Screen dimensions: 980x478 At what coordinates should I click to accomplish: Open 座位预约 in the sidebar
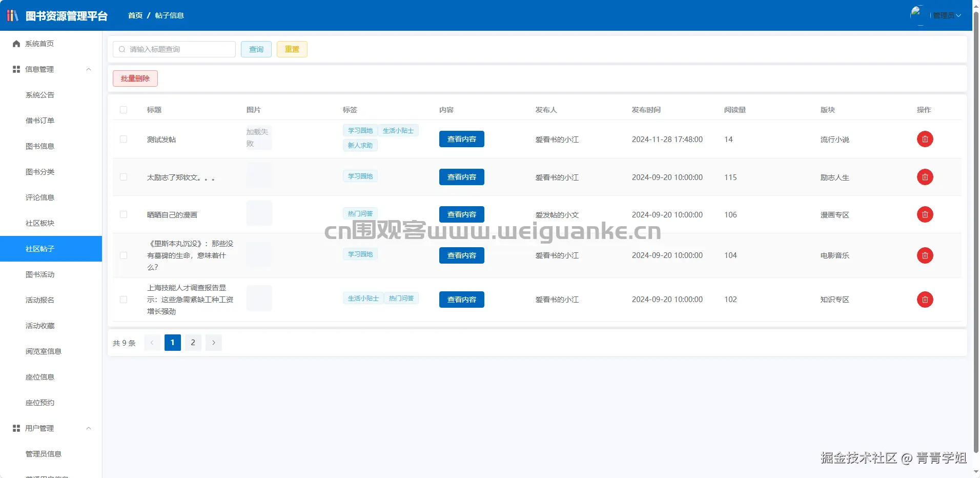51,403
